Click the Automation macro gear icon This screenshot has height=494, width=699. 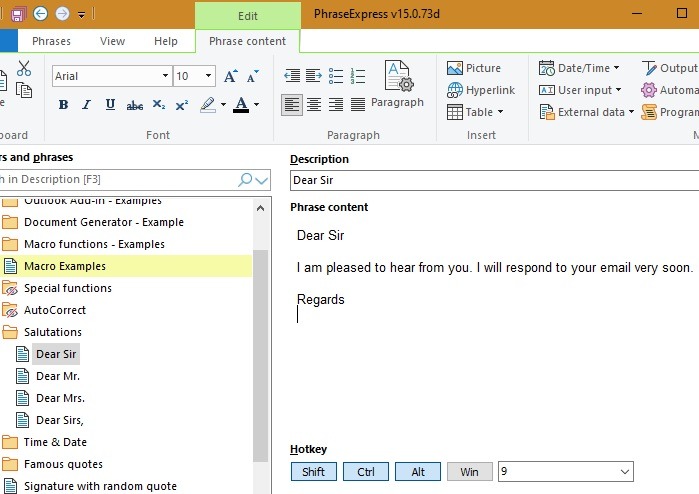click(649, 90)
